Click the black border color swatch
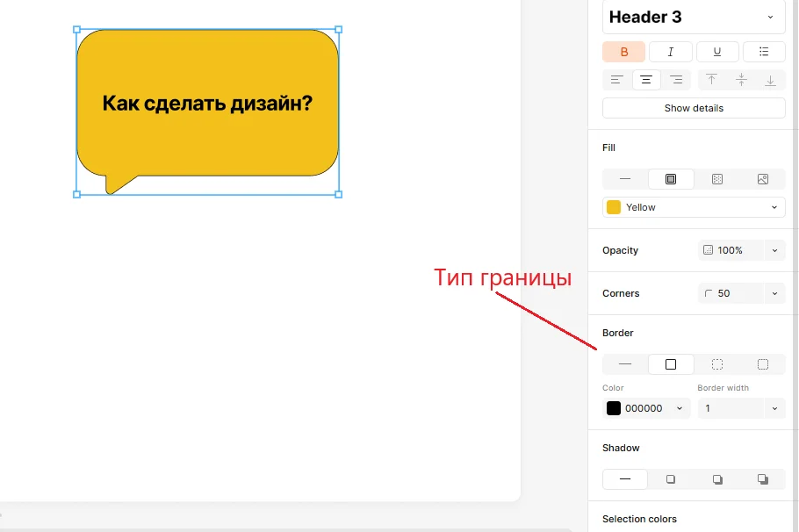This screenshot has width=799, height=532. tap(614, 408)
